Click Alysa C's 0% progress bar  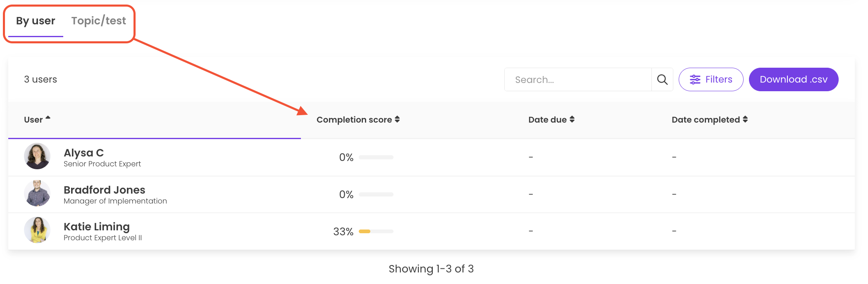[376, 157]
